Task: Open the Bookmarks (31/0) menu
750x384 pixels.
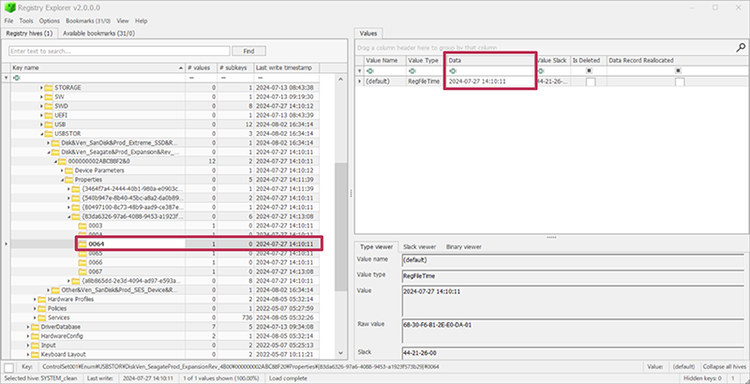Action: (x=88, y=21)
